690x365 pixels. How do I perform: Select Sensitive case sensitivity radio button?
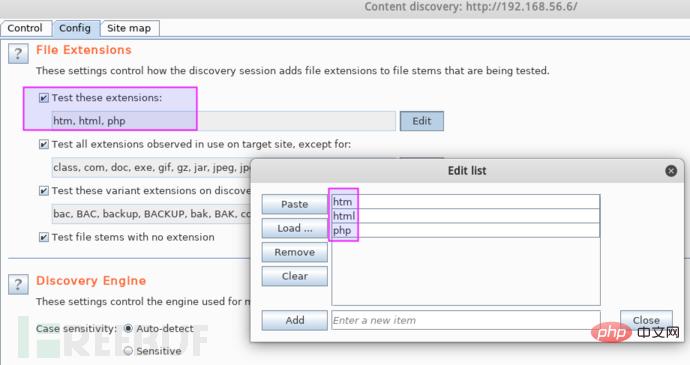point(128,351)
